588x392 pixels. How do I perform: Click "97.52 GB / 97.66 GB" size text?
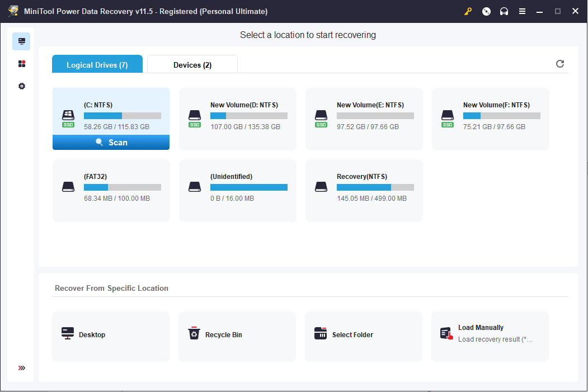(368, 127)
